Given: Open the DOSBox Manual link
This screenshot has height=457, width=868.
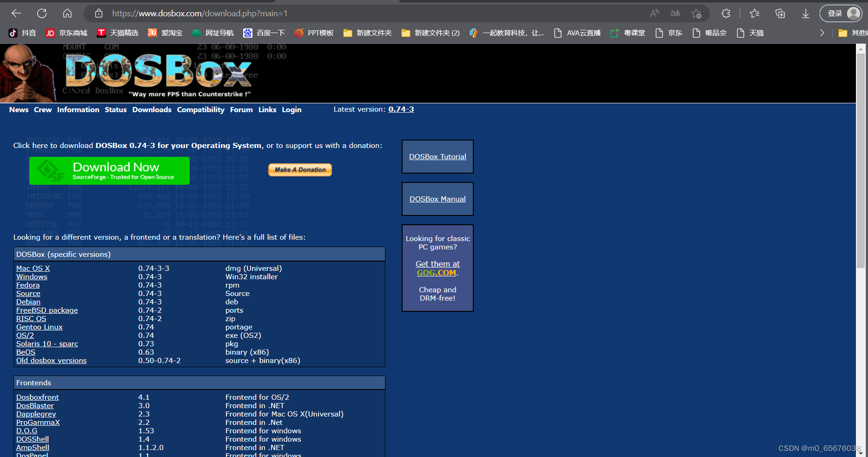Looking at the screenshot, I should pos(437,199).
